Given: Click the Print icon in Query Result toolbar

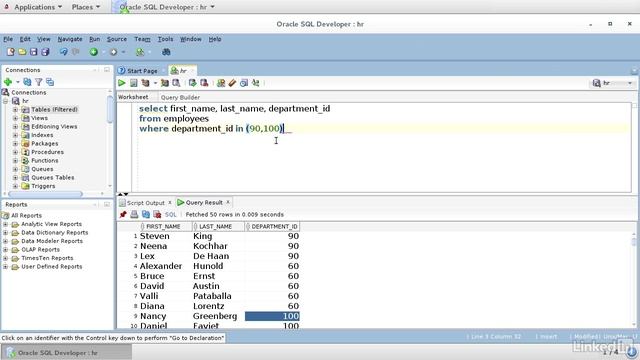Looking at the screenshot, I should point(134,214).
